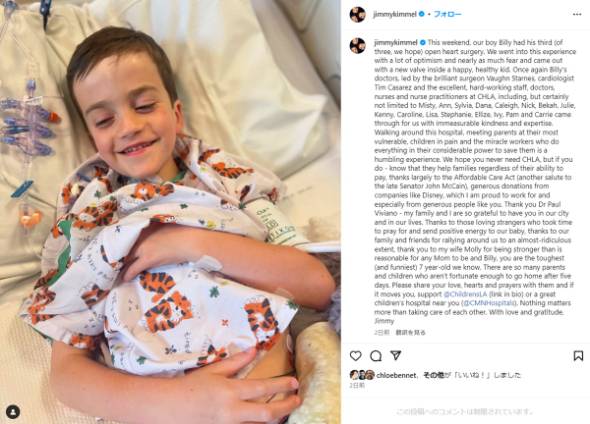Share post using paper plane icon
This screenshot has width=590, height=424.
[x=395, y=355]
